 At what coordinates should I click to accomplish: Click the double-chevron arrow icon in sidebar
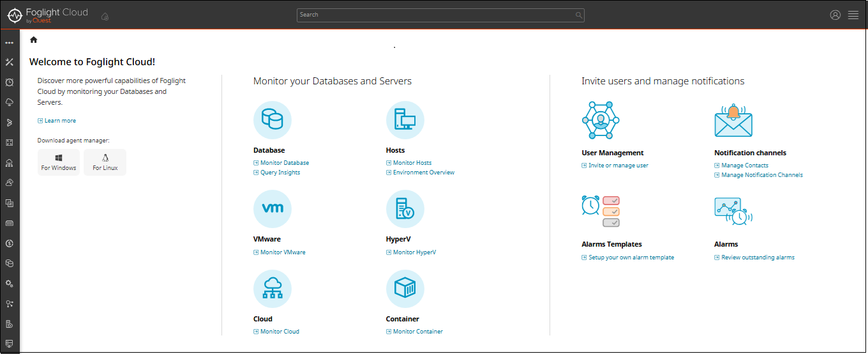click(9, 123)
